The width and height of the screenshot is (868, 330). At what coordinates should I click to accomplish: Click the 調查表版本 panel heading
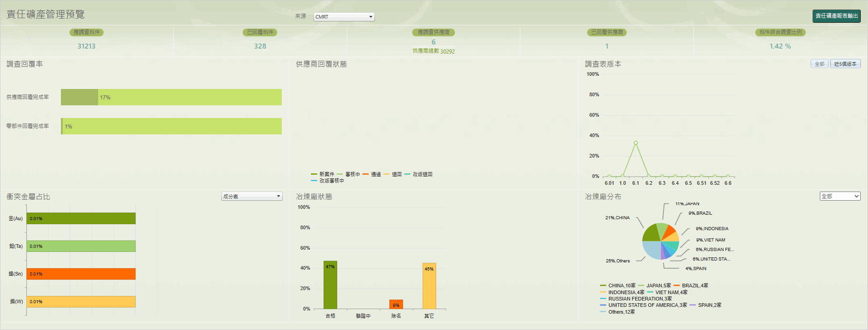(x=603, y=64)
